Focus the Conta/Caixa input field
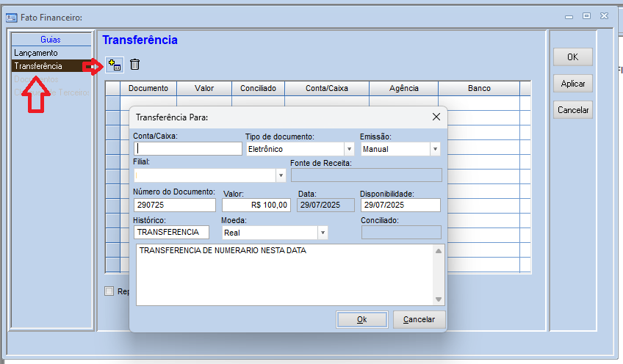This screenshot has height=364, width=623. point(188,149)
